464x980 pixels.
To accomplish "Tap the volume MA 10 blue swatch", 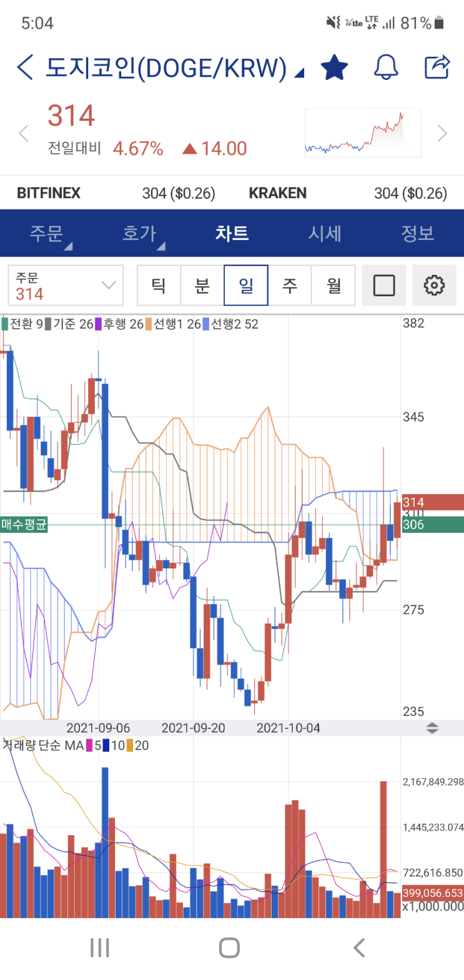I will (106, 745).
